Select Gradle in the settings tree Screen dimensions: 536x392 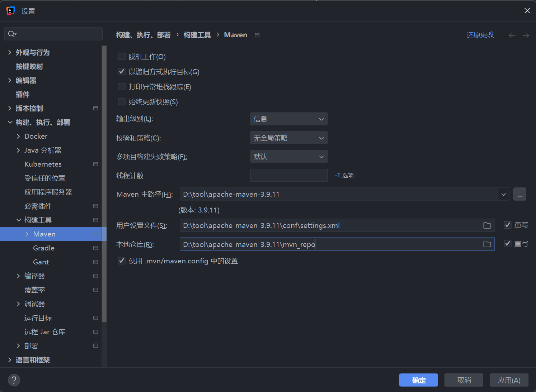pos(44,248)
